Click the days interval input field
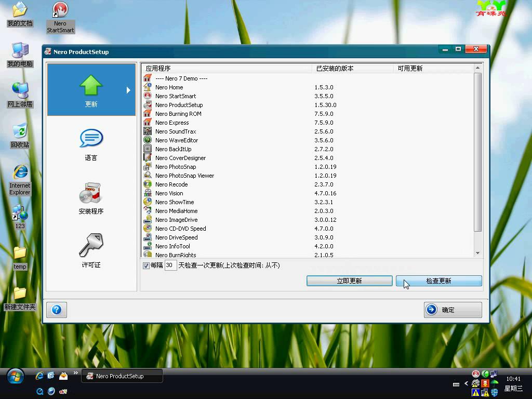Screen dimensions: 532x399 coord(170,265)
